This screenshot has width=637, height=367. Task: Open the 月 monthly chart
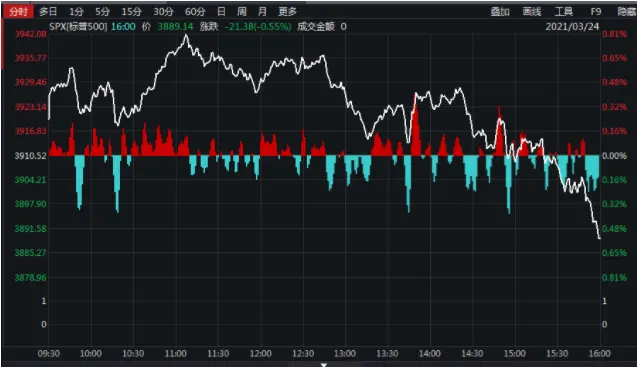[x=262, y=12]
